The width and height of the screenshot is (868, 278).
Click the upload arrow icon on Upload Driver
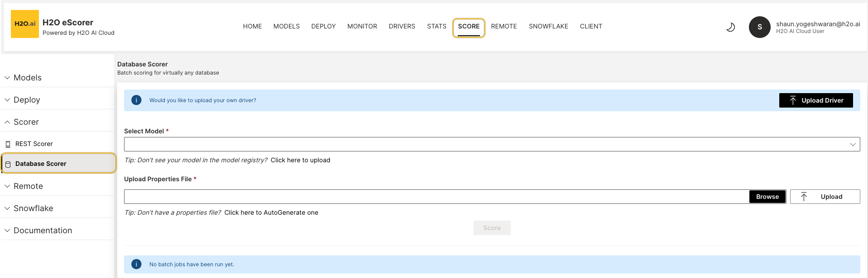point(793,100)
